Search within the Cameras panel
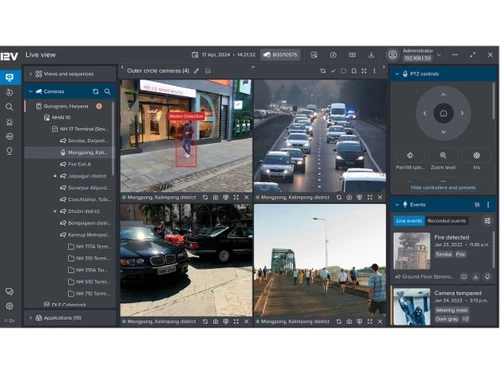 (x=107, y=91)
